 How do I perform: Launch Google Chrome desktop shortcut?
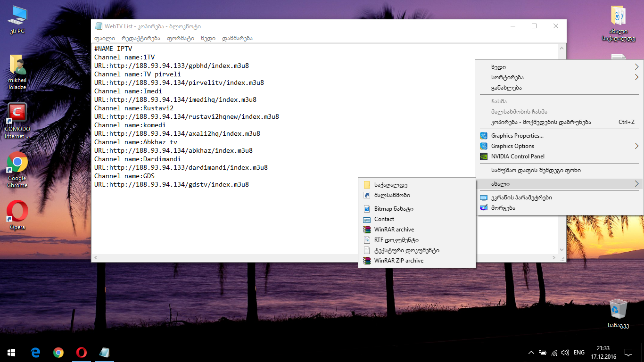click(17, 170)
